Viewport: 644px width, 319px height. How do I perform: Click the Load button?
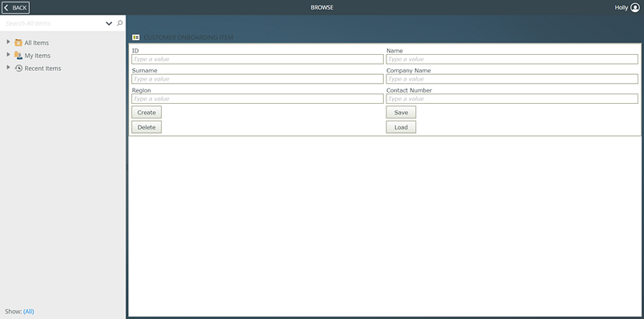401,127
